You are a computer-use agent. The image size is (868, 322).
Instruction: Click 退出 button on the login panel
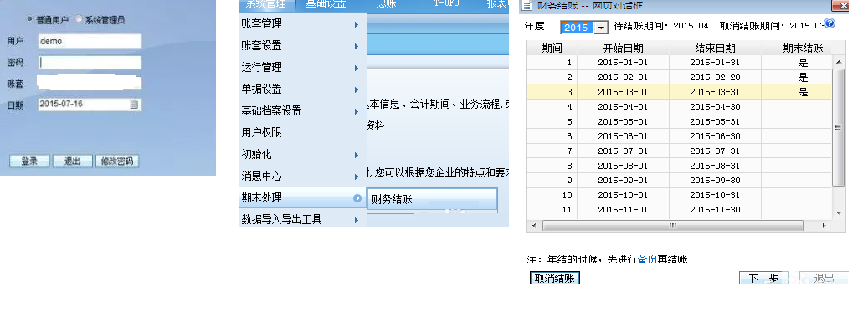tap(73, 161)
